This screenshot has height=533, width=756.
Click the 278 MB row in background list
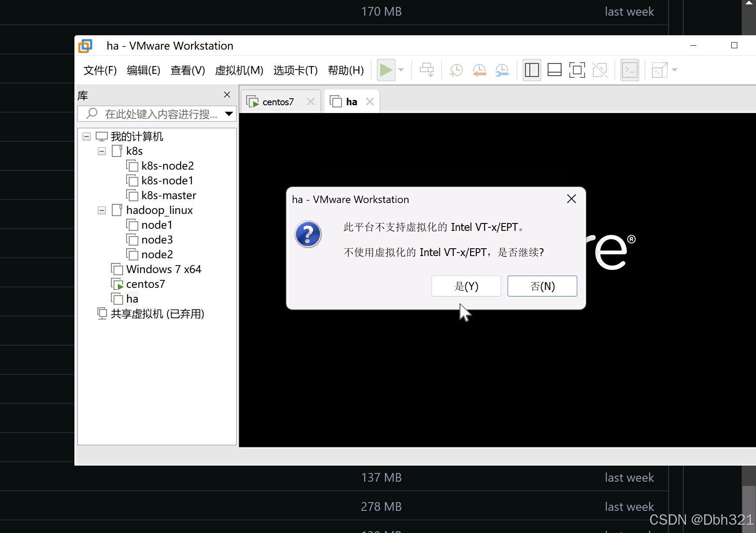(x=334, y=506)
